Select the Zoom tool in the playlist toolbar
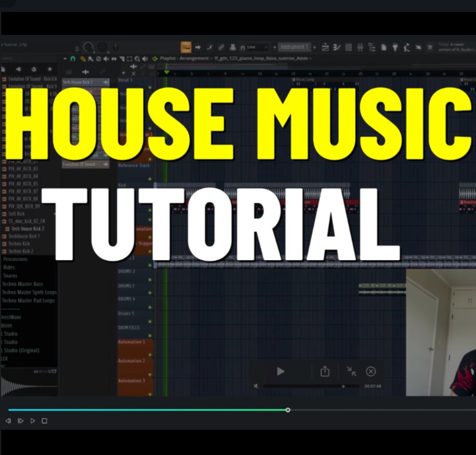 coord(137,59)
